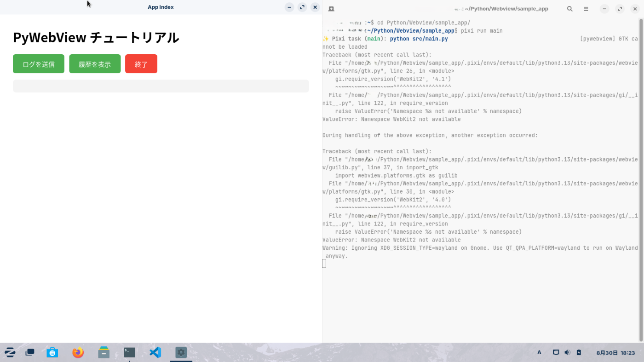
Task: Click the gear app icon in taskbar
Action: pos(181,352)
